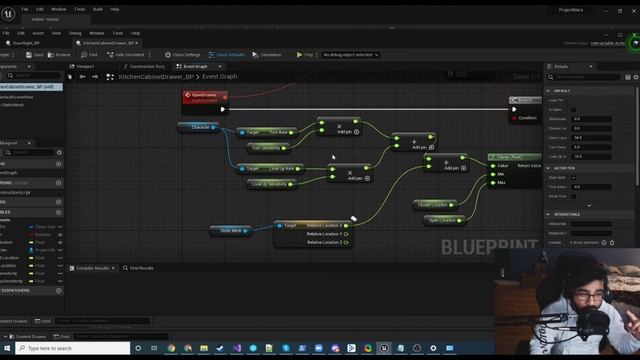The height and width of the screenshot is (360, 640).
Task: Select the Closed Location variable node
Action: coord(435,205)
